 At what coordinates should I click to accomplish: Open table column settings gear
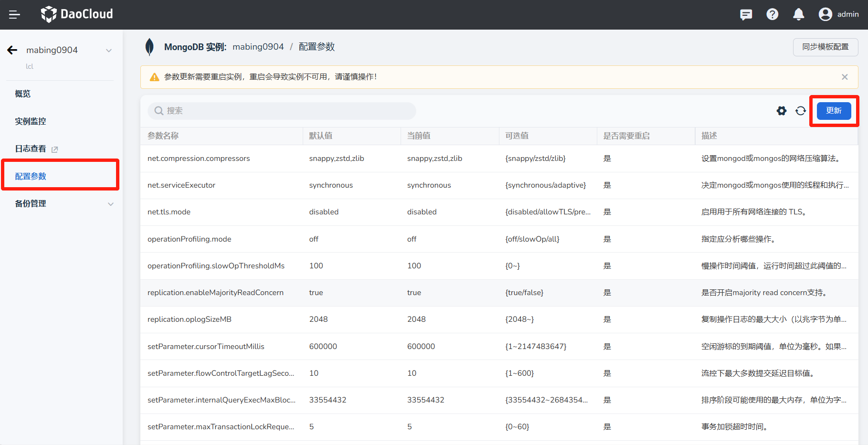(x=781, y=111)
